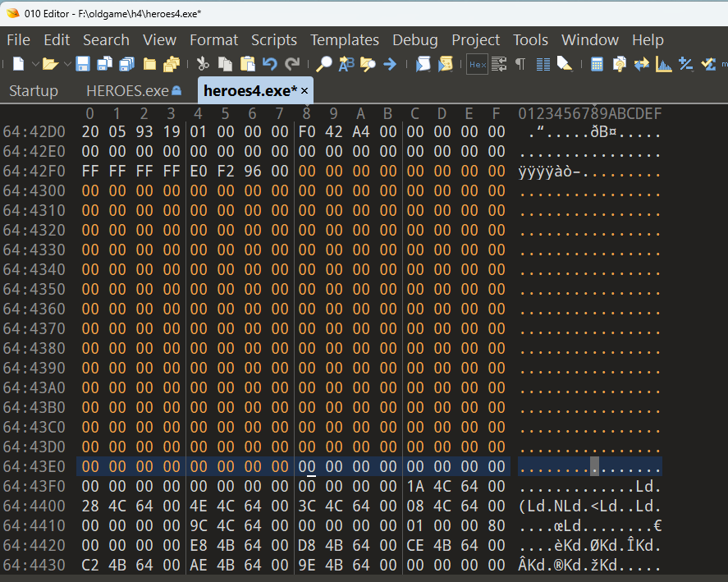728x582 pixels.
Task: Click the document with question mark icon
Action: [619, 64]
